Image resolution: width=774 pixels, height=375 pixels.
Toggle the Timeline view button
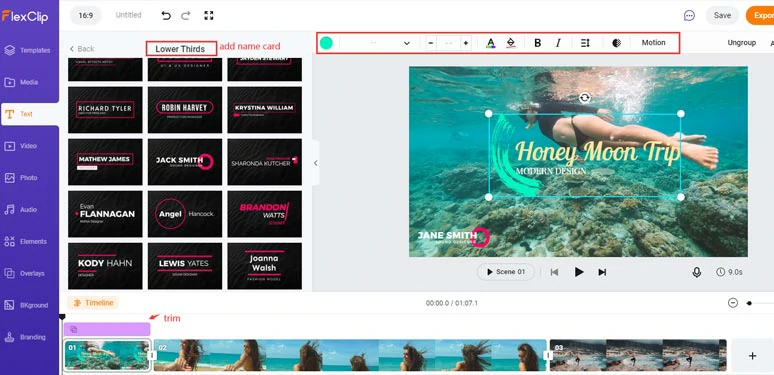pyautogui.click(x=93, y=302)
